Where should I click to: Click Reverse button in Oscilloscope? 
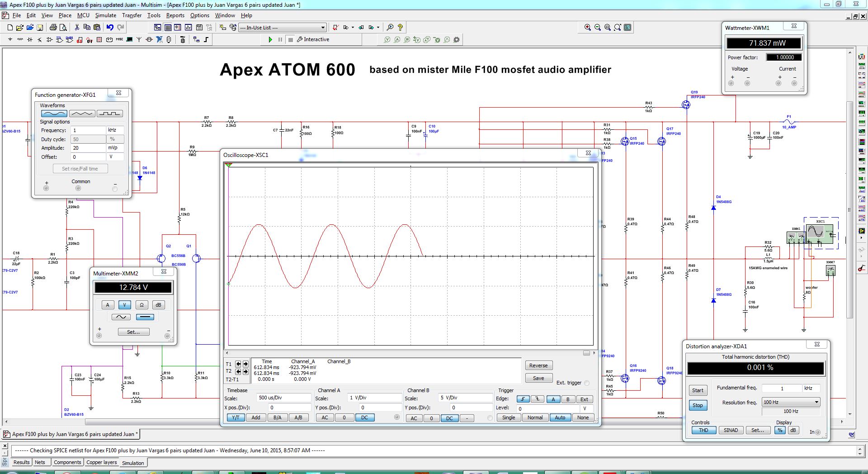538,365
